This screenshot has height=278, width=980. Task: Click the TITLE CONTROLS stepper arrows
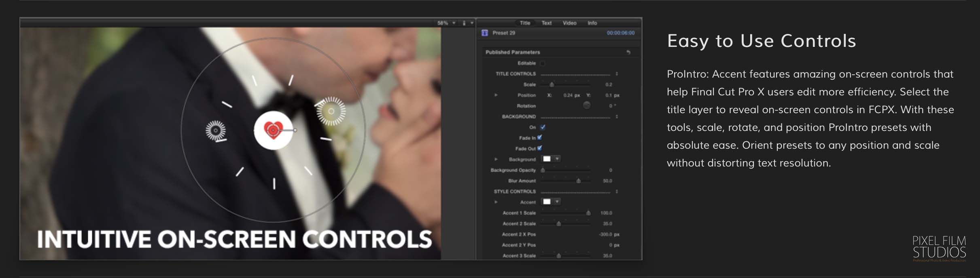617,74
